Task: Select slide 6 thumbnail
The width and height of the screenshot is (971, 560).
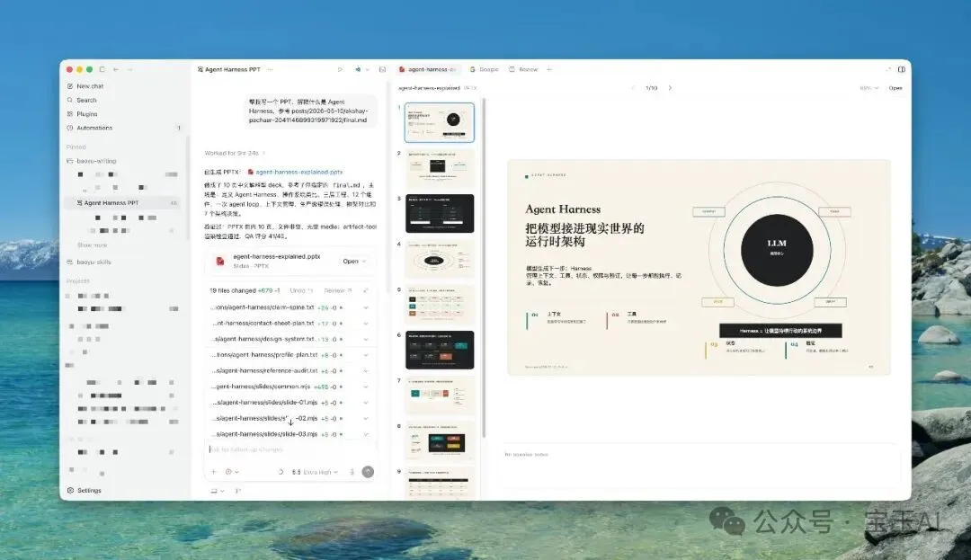Action: tap(440, 350)
